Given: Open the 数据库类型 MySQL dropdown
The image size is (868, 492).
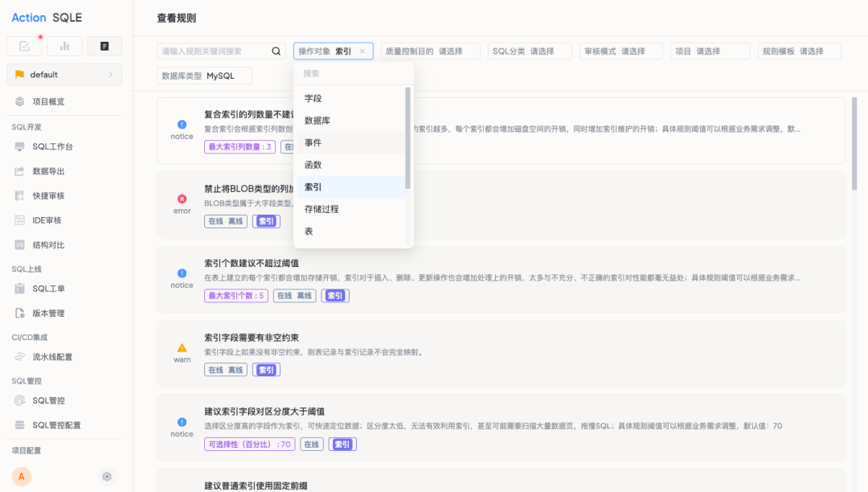Looking at the screenshot, I should point(204,76).
